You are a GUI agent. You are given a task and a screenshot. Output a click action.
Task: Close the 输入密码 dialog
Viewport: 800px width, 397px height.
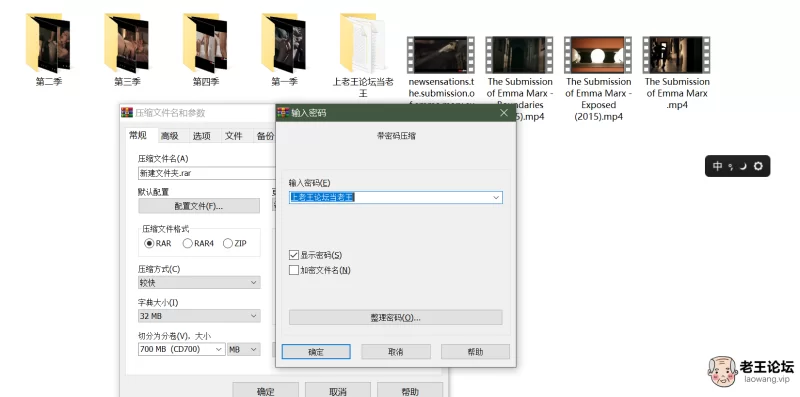coord(504,113)
